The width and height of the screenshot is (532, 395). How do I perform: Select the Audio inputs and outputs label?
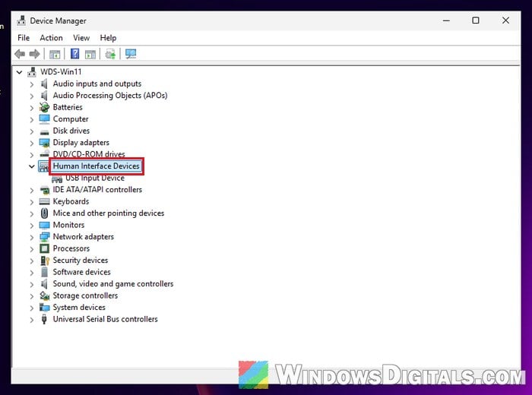point(97,84)
